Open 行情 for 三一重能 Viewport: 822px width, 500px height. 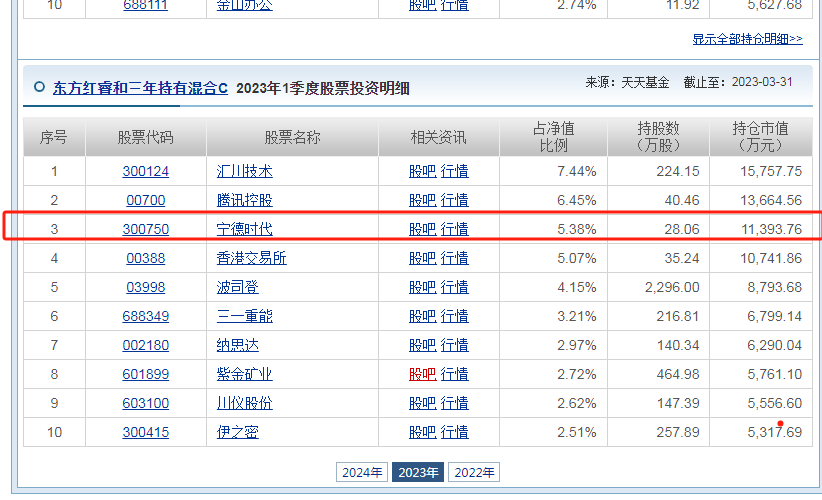point(455,316)
